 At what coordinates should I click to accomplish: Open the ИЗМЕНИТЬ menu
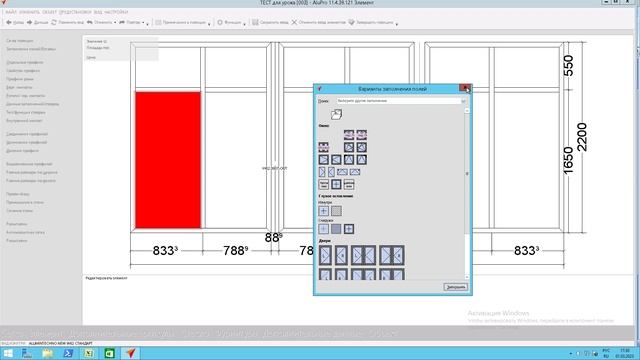[x=29, y=12]
